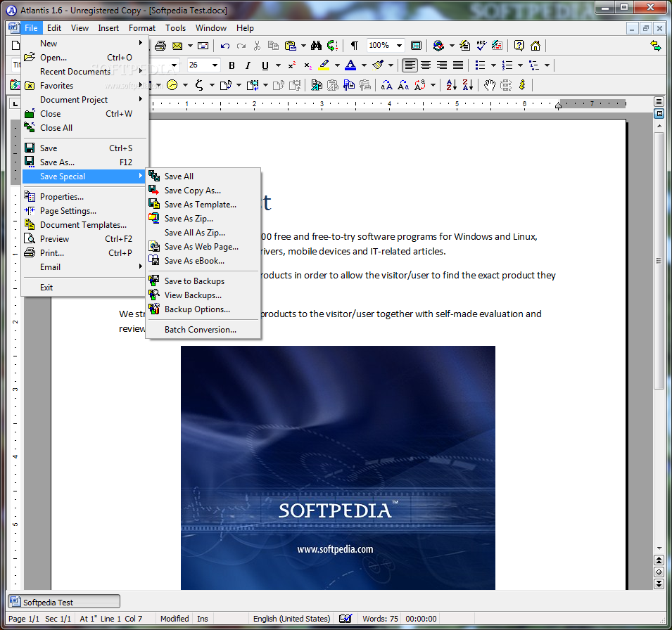Click the highlight marker color icon

pyautogui.click(x=324, y=65)
